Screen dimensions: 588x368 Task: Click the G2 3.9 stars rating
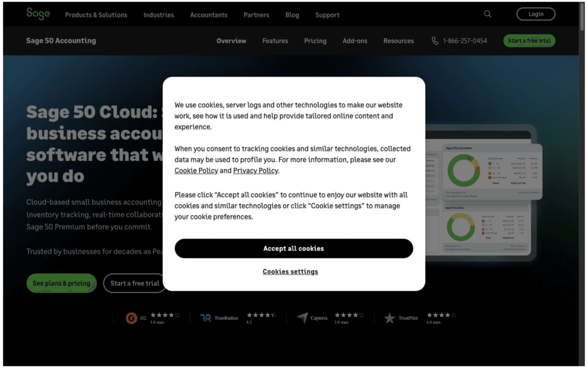coord(165,318)
